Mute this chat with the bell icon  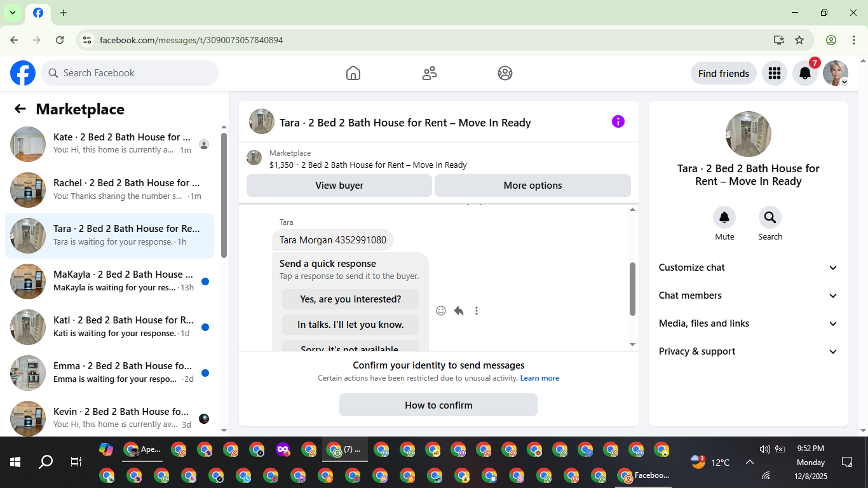click(724, 217)
